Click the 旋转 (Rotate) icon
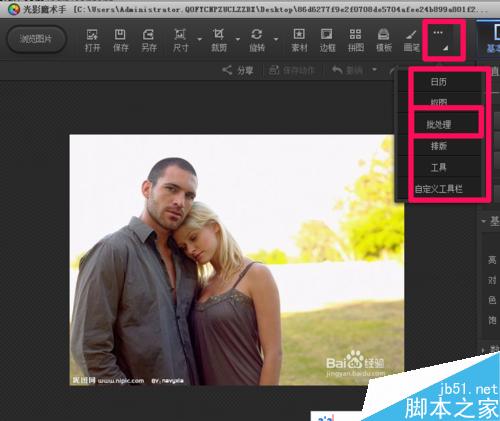Screen dimensions: 500x421 point(257,40)
